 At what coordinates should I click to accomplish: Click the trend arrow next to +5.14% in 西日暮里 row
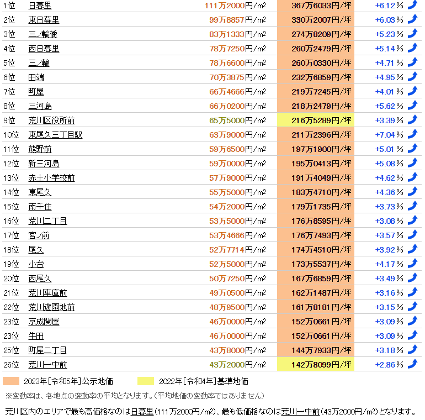413,48
